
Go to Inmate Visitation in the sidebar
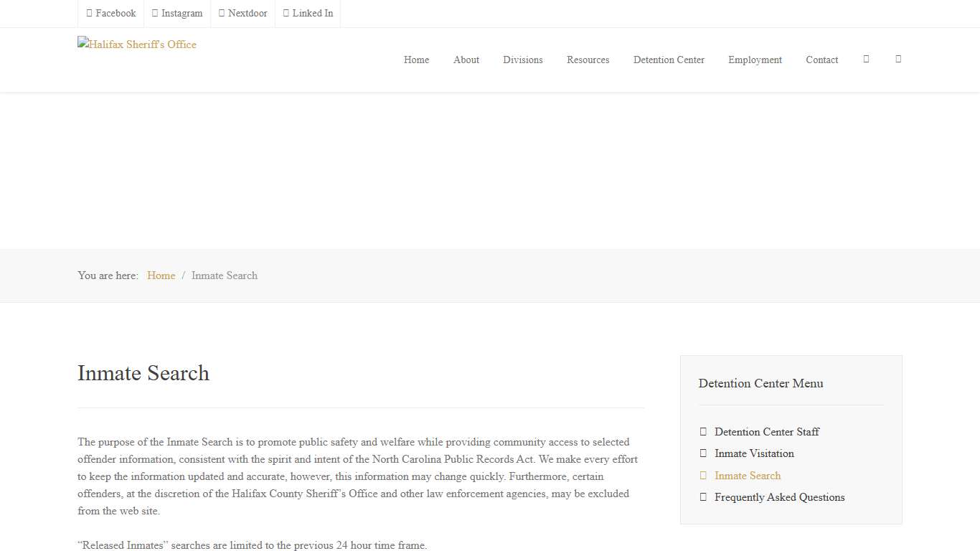point(754,453)
